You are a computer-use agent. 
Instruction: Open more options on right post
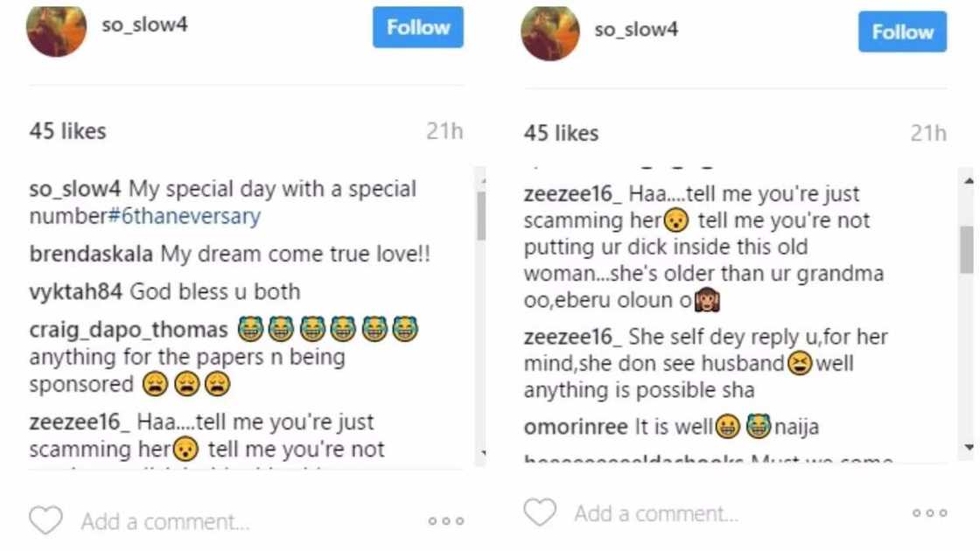point(929,513)
